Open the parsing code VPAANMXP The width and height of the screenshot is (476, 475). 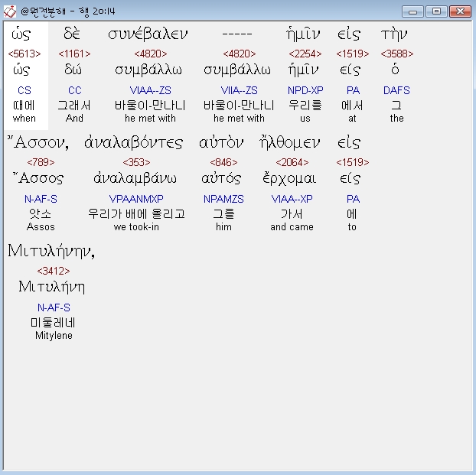pyautogui.click(x=136, y=199)
